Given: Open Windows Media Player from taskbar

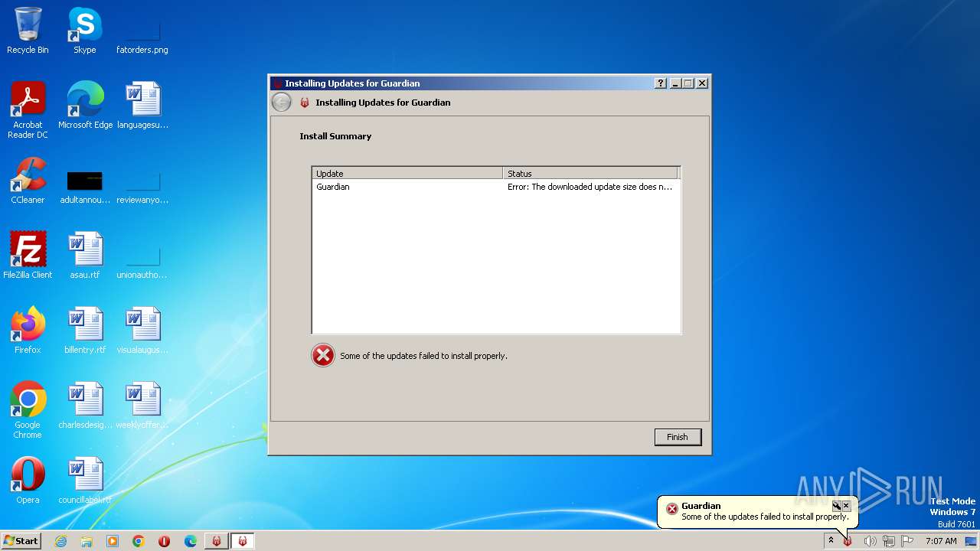Looking at the screenshot, I should coord(113,541).
